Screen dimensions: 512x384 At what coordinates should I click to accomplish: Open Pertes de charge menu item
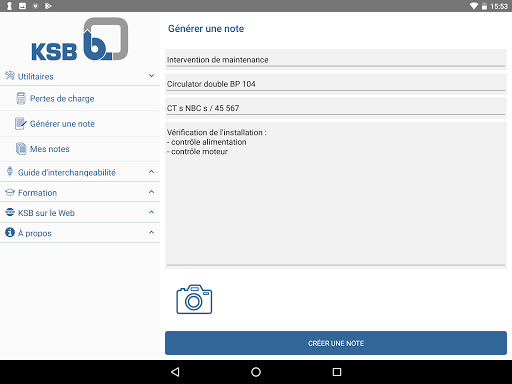(x=80, y=99)
